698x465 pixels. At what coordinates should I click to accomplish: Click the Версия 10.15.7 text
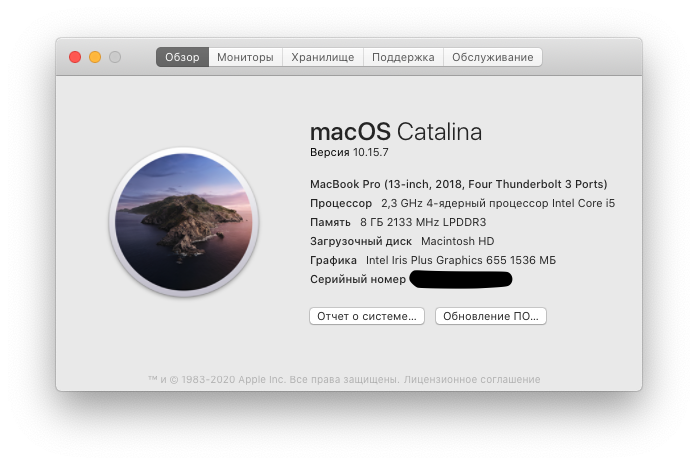(349, 152)
